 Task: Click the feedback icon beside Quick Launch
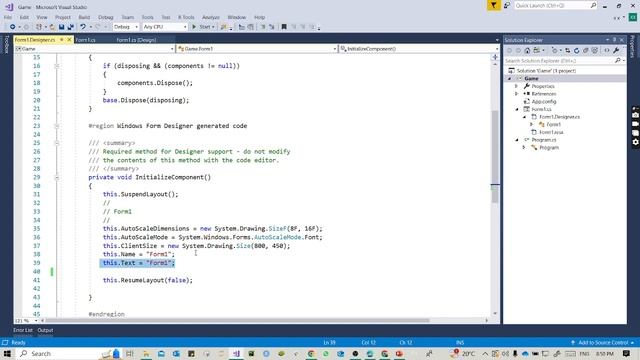coord(507,5)
